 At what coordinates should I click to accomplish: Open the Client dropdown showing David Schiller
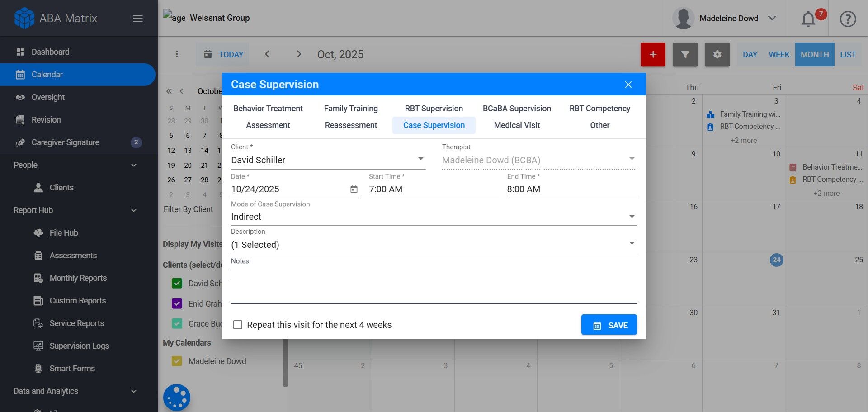[328, 160]
